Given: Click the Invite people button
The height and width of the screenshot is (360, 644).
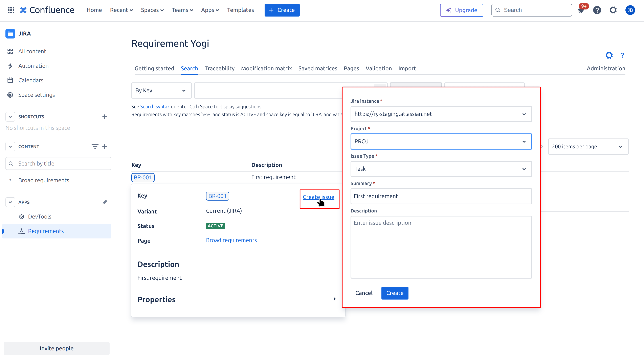Looking at the screenshot, I should (57, 348).
